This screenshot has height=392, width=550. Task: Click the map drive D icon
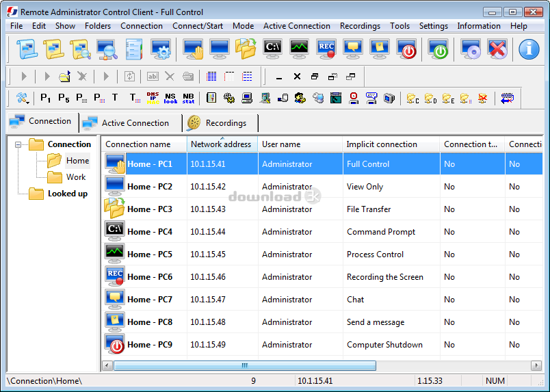430,99
